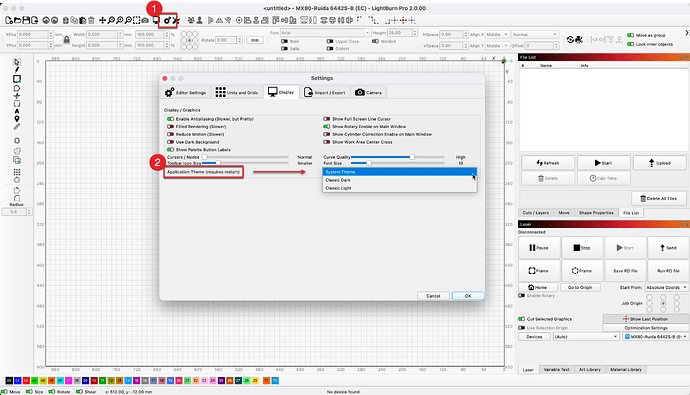Click Delete All Files button
690x395 pixels.
point(659,198)
